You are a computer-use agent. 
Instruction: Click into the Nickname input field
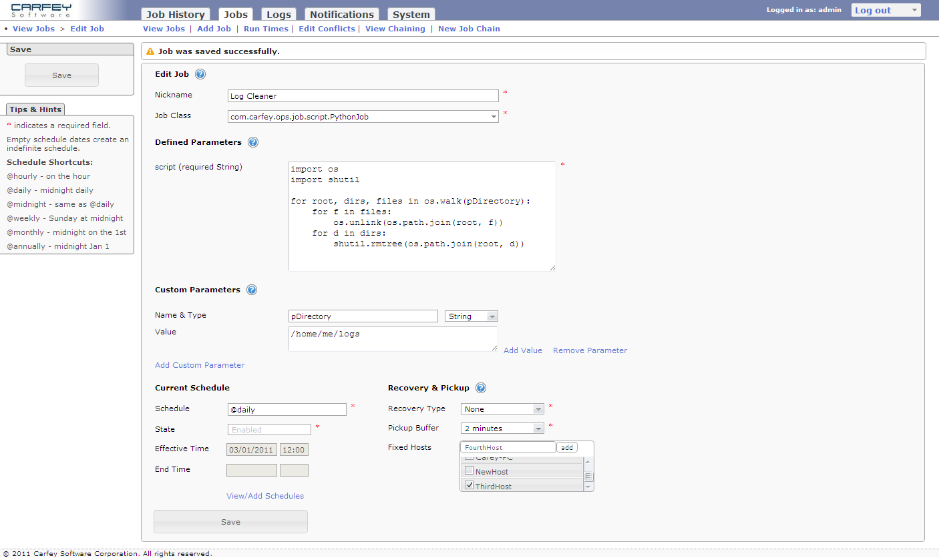(x=363, y=96)
